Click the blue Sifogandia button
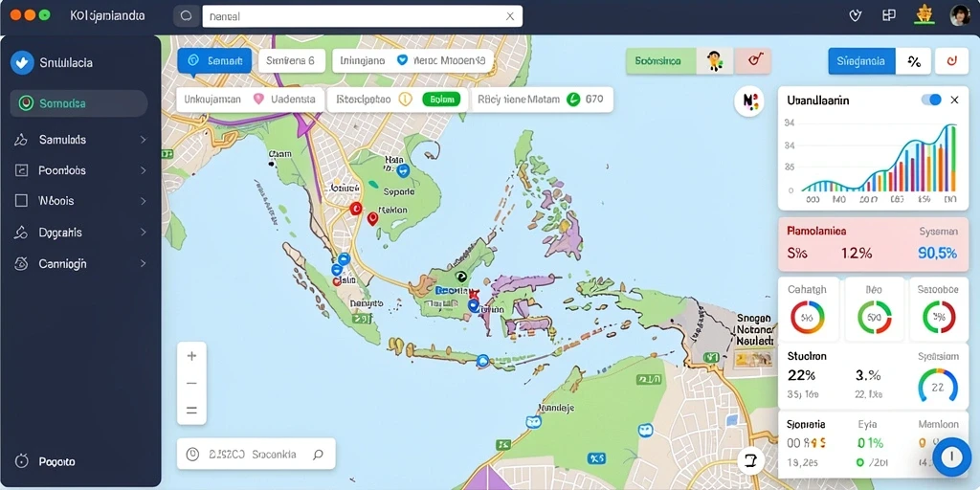Screen dimensions: 980x490 click(862, 61)
